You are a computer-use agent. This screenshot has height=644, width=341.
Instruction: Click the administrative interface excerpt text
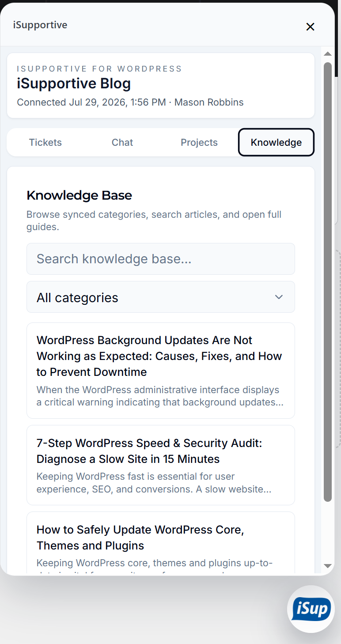pos(160,396)
